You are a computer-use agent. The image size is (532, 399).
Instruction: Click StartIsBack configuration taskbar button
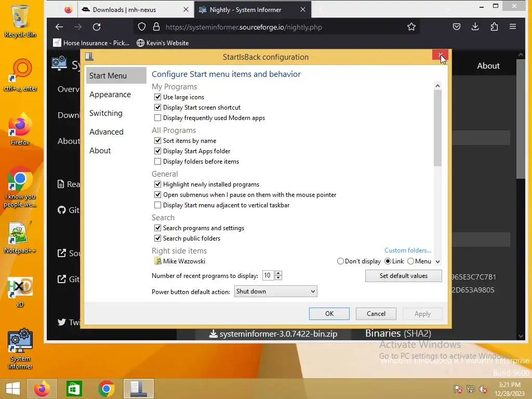point(138,389)
